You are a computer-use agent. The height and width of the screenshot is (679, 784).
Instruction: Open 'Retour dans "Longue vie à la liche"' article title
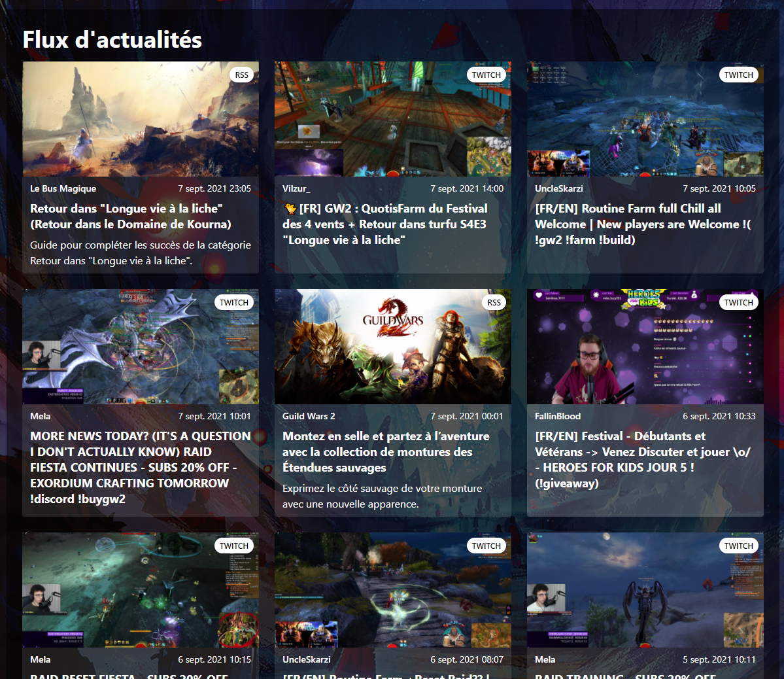click(131, 217)
